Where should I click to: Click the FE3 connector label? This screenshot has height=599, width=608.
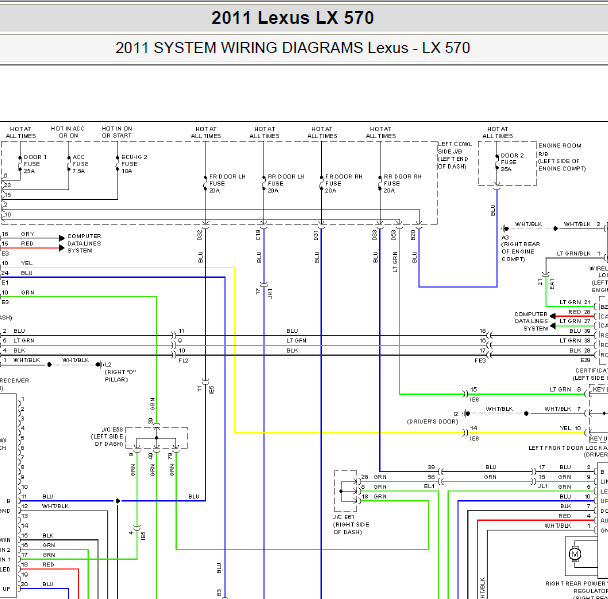click(x=480, y=361)
